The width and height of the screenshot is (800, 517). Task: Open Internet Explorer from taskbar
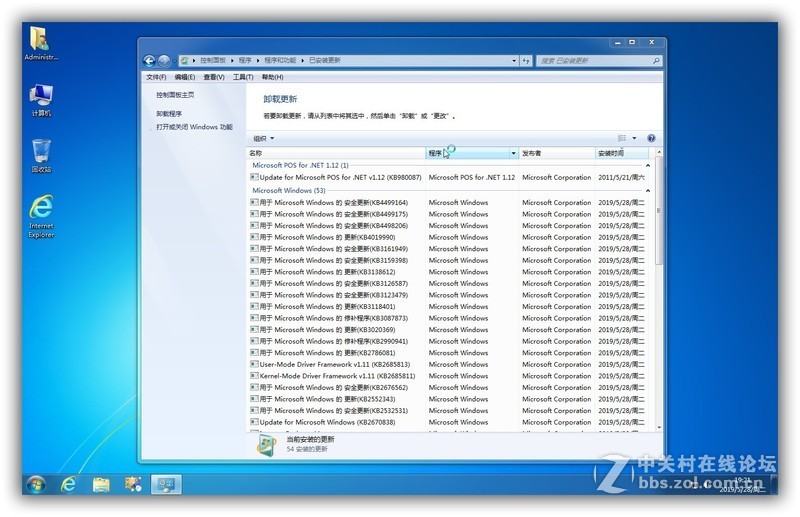tap(68, 484)
